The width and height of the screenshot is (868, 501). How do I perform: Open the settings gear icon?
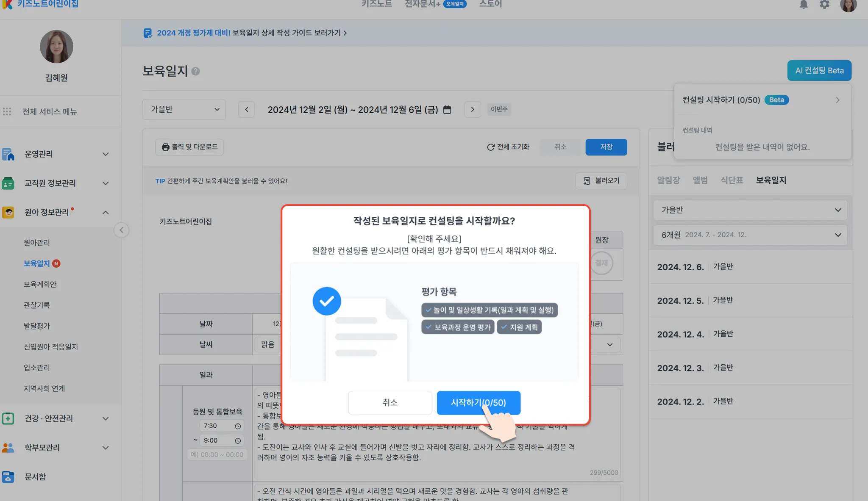[824, 5]
